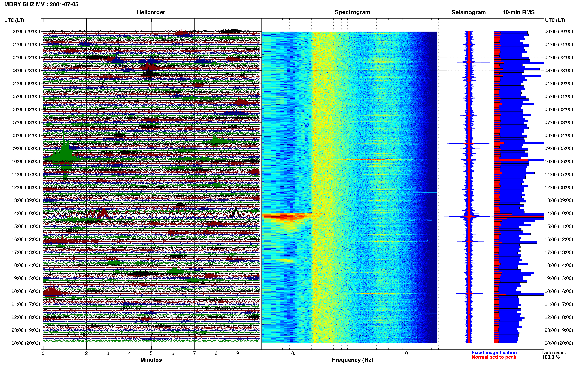Click the right-side '23:00 (19:00)' time label
Screen dimensions: 588x368
click(559, 330)
